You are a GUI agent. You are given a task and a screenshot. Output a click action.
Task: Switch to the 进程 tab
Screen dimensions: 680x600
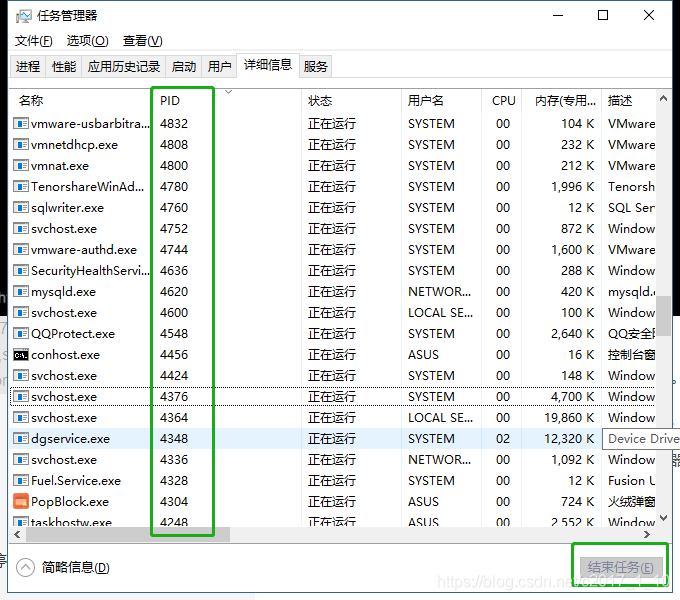pos(28,66)
